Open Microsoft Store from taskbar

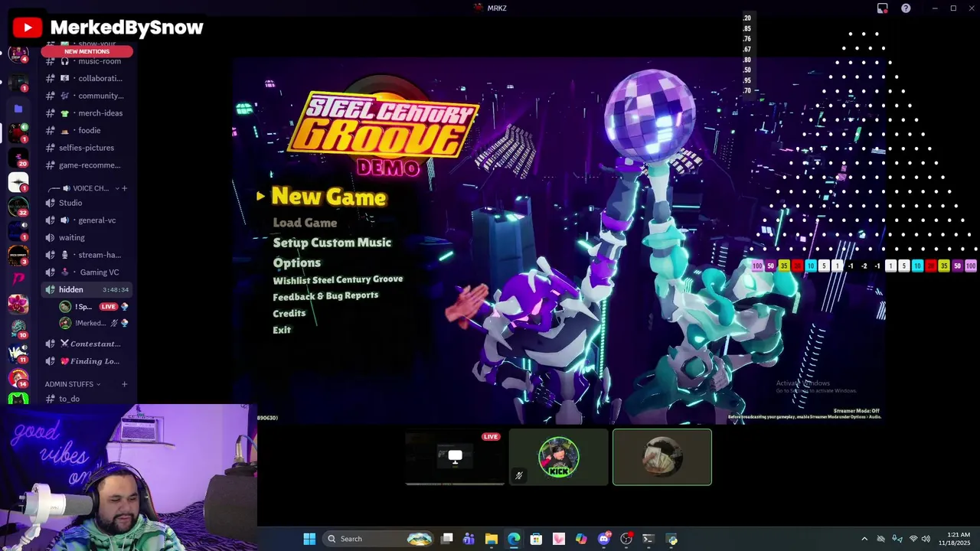(x=536, y=539)
